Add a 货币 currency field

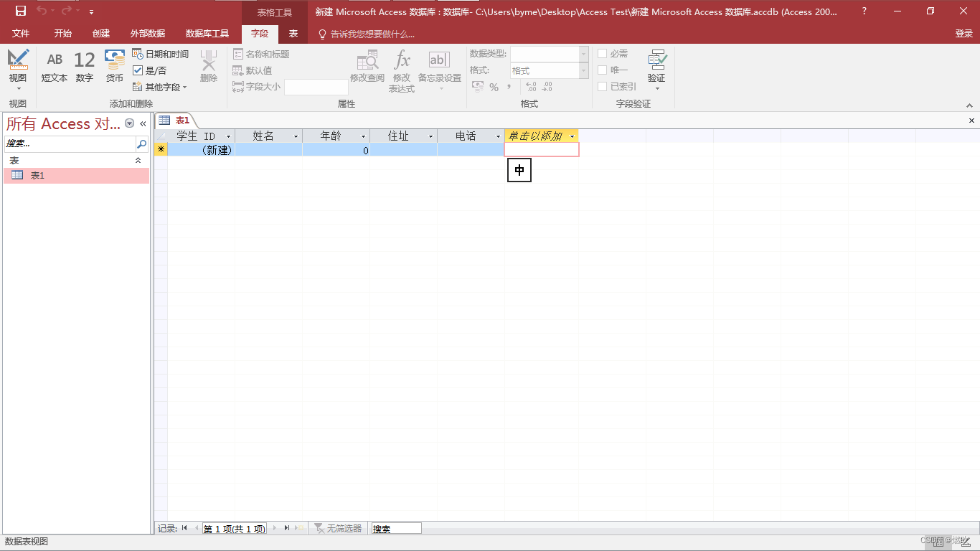click(115, 67)
